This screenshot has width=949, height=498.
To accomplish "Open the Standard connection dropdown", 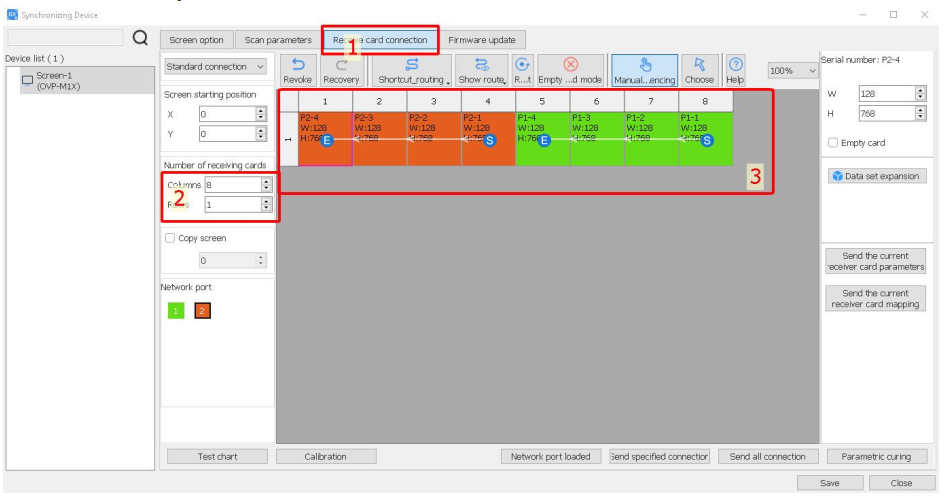I will coord(215,67).
